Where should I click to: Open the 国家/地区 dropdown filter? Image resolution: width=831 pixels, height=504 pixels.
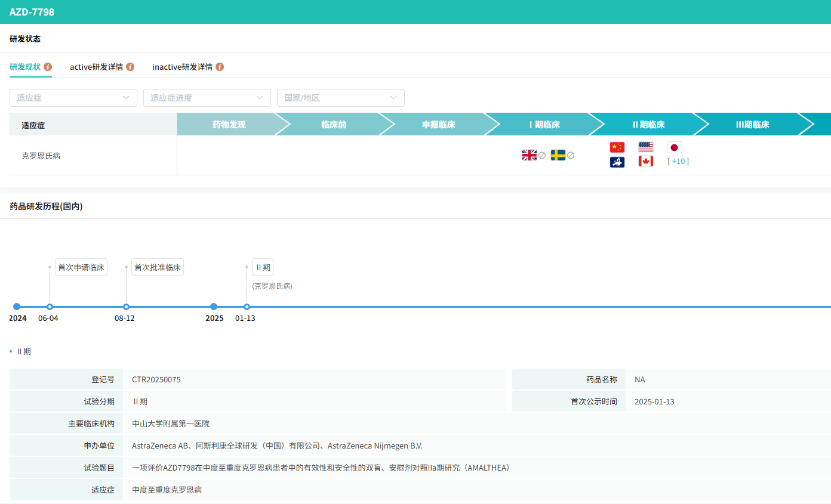340,98
